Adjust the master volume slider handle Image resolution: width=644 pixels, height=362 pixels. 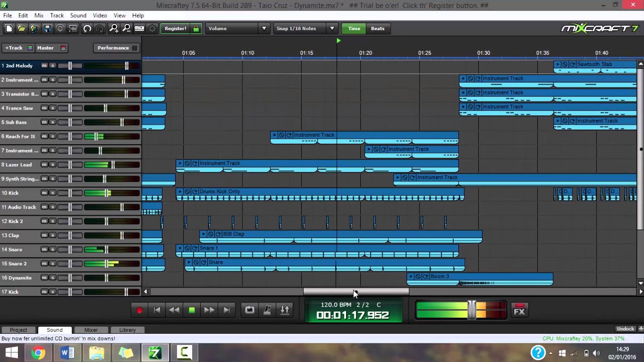tap(472, 310)
